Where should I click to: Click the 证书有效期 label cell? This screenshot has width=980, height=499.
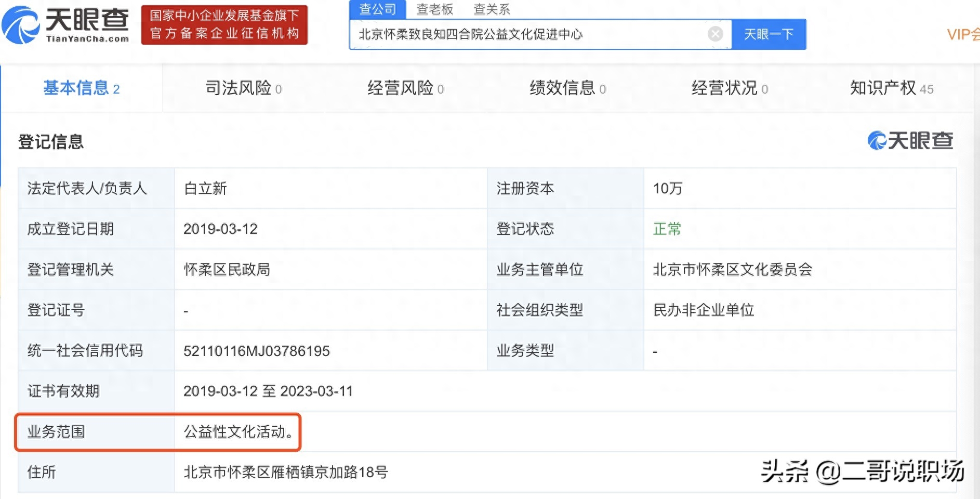coord(97,391)
